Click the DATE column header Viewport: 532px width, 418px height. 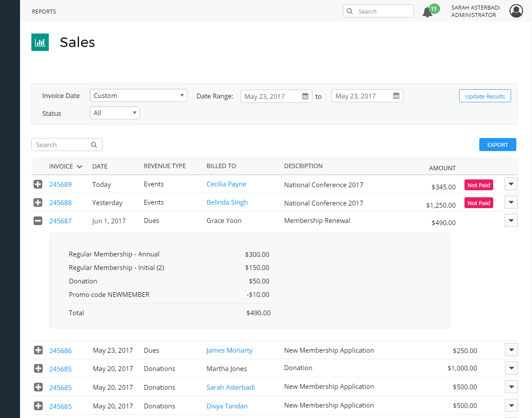100,166
